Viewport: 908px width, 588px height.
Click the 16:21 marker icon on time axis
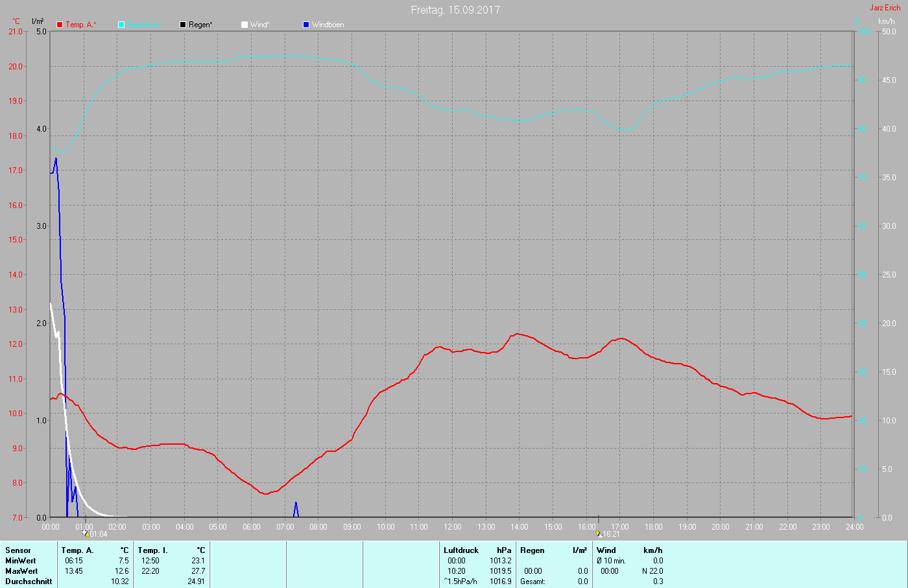599,534
